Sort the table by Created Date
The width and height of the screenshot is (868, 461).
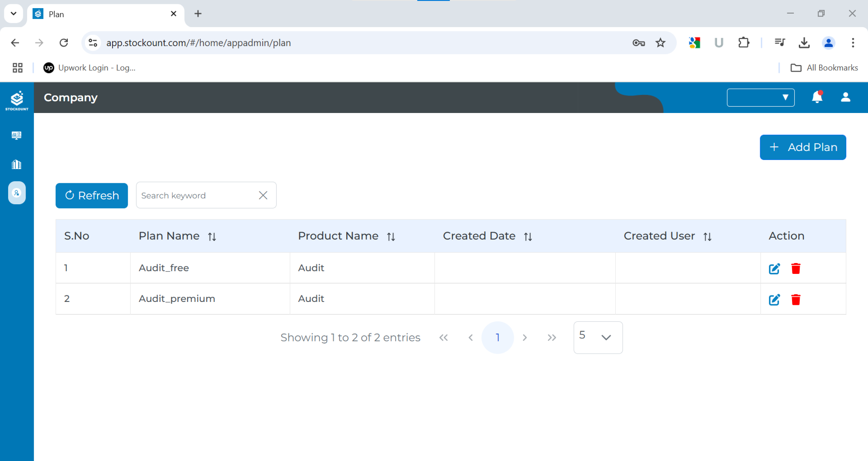click(x=528, y=237)
